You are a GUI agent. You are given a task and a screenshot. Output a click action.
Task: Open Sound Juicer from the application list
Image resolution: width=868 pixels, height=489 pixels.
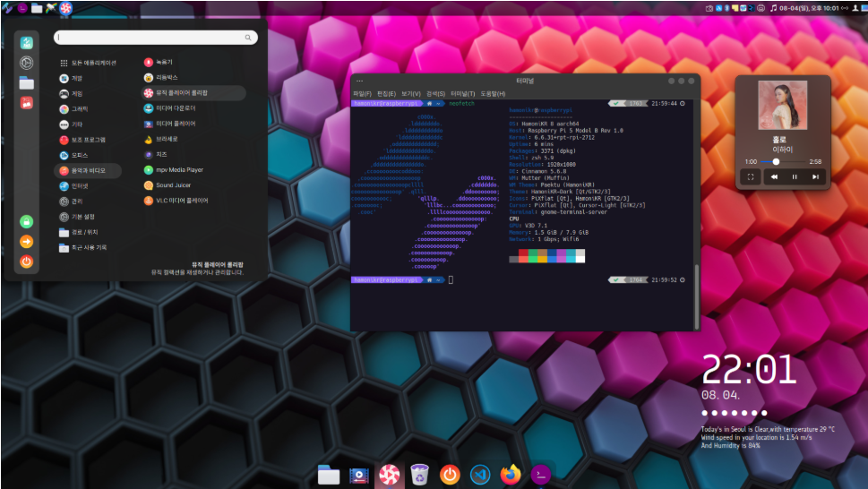click(168, 185)
